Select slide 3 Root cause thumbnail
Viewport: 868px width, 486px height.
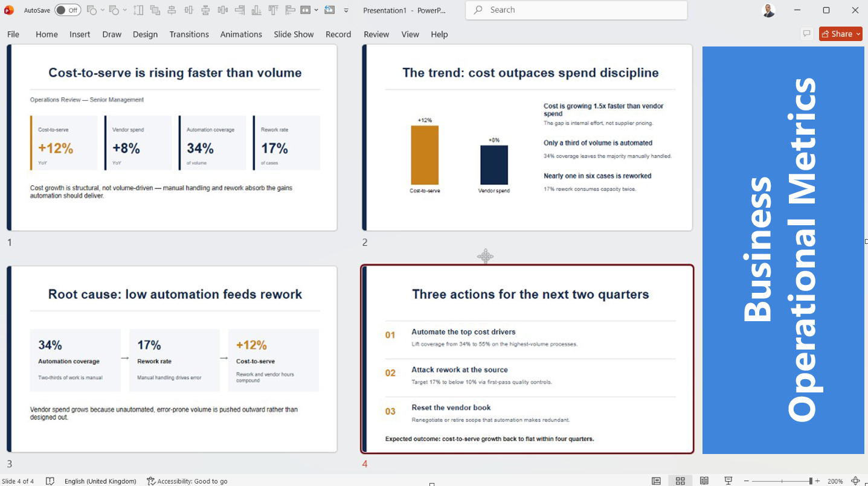pos(172,359)
